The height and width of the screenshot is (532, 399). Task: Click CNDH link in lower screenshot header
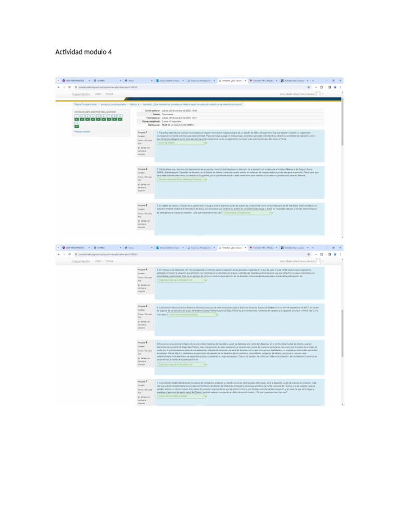[98, 261]
